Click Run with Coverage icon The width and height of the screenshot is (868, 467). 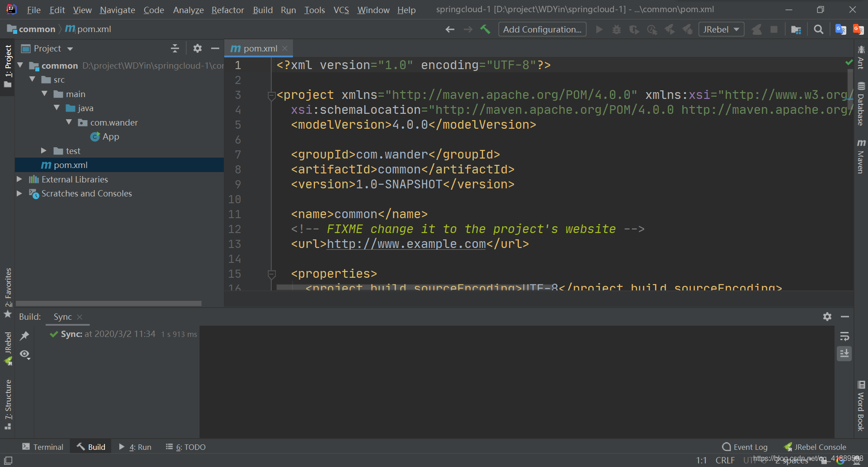point(634,29)
